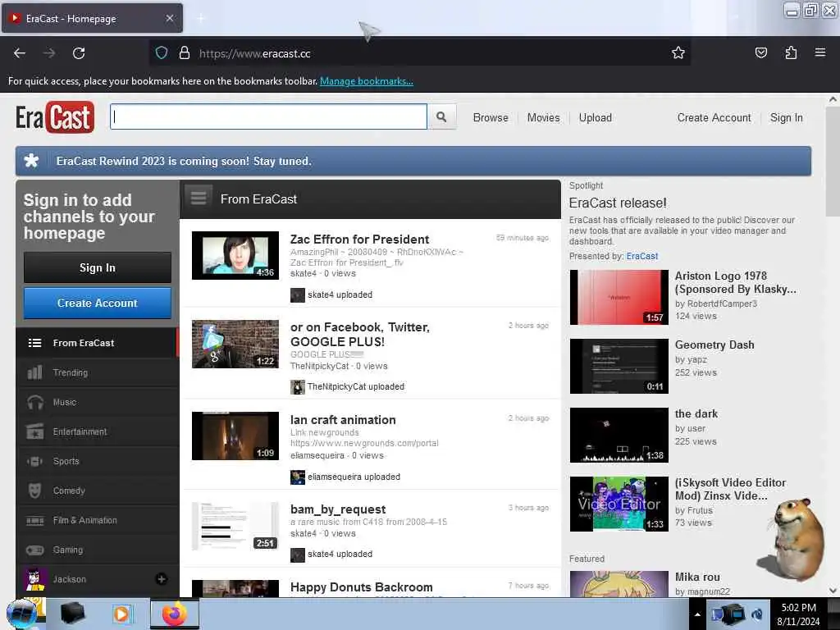Open the Ian craft animation thumbnail
Screen dimensions: 840x630
tap(235, 436)
